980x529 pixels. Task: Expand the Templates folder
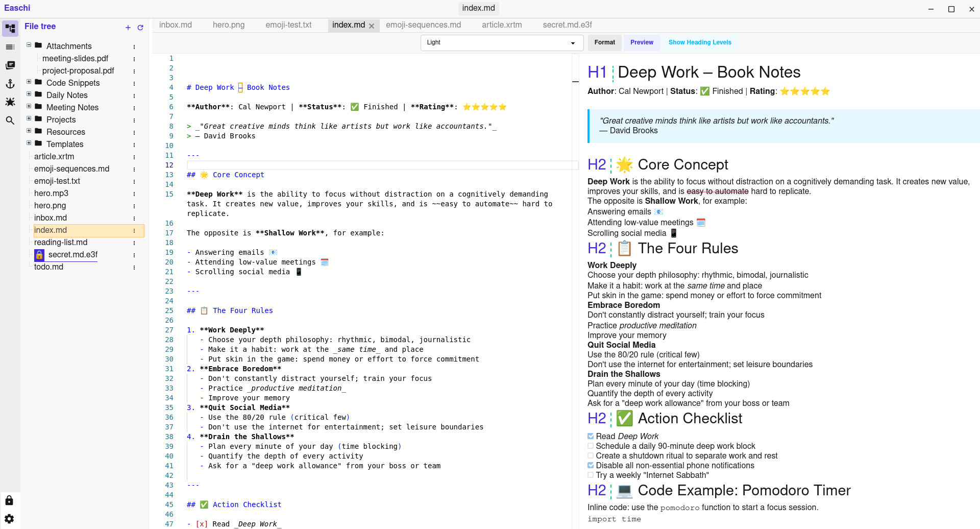click(x=29, y=143)
